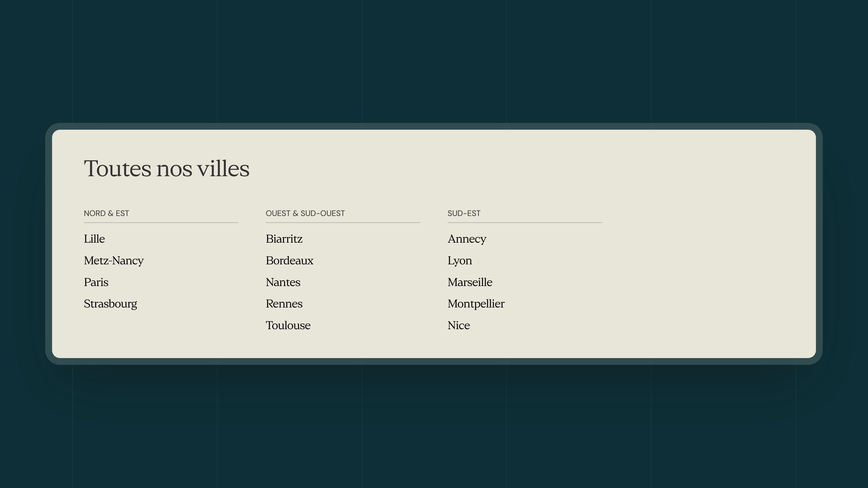Choose Toulouse in the list
Image resolution: width=868 pixels, height=488 pixels.
click(288, 325)
